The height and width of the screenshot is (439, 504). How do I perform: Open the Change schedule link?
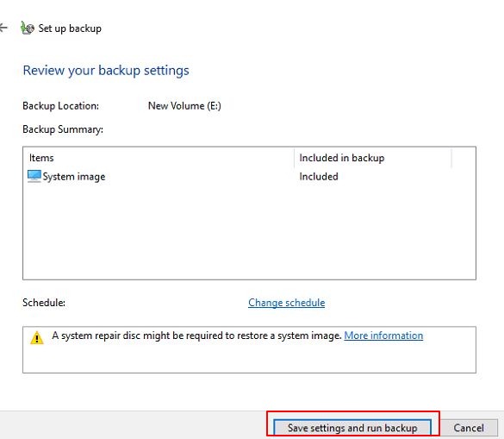(x=286, y=303)
